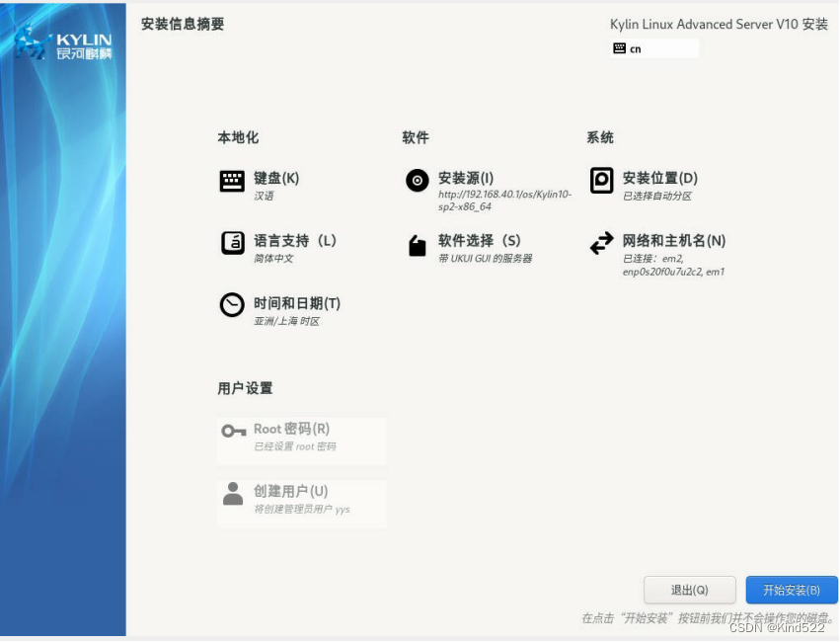Click the 退出(Q) button

tap(689, 591)
